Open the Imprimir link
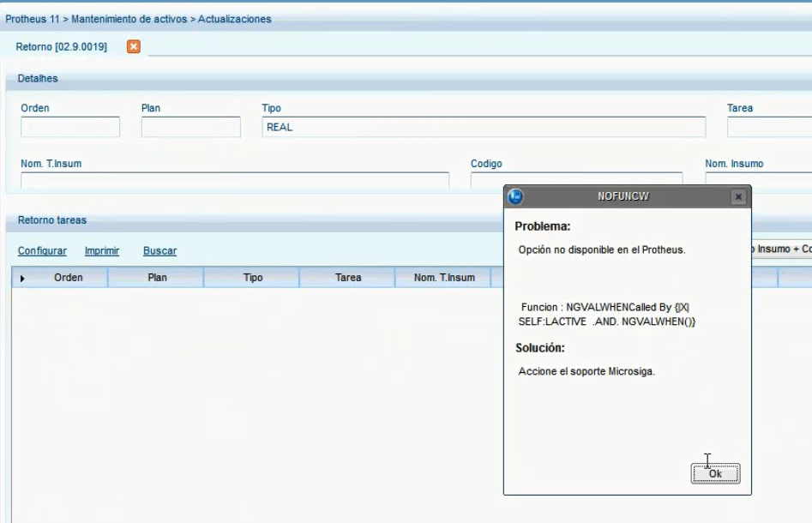The width and height of the screenshot is (812, 523). [102, 250]
